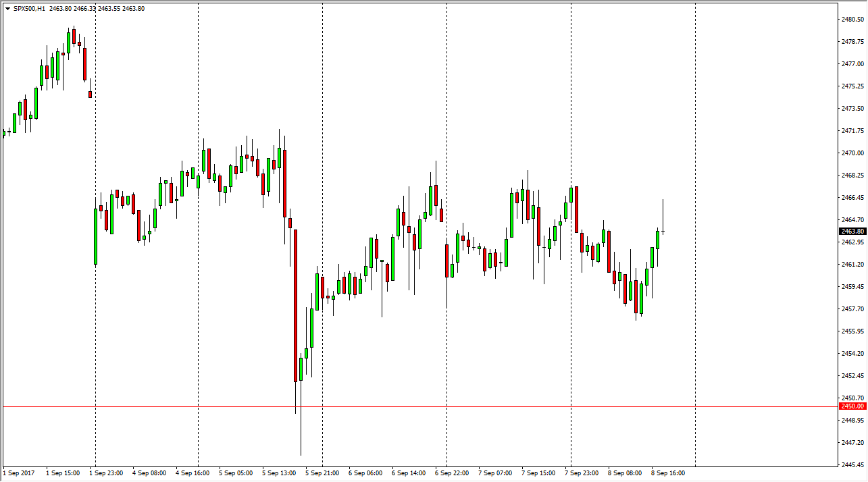Click the '8 Sep 16:00' time axis label
Screen dimensions: 868x482
point(668,473)
